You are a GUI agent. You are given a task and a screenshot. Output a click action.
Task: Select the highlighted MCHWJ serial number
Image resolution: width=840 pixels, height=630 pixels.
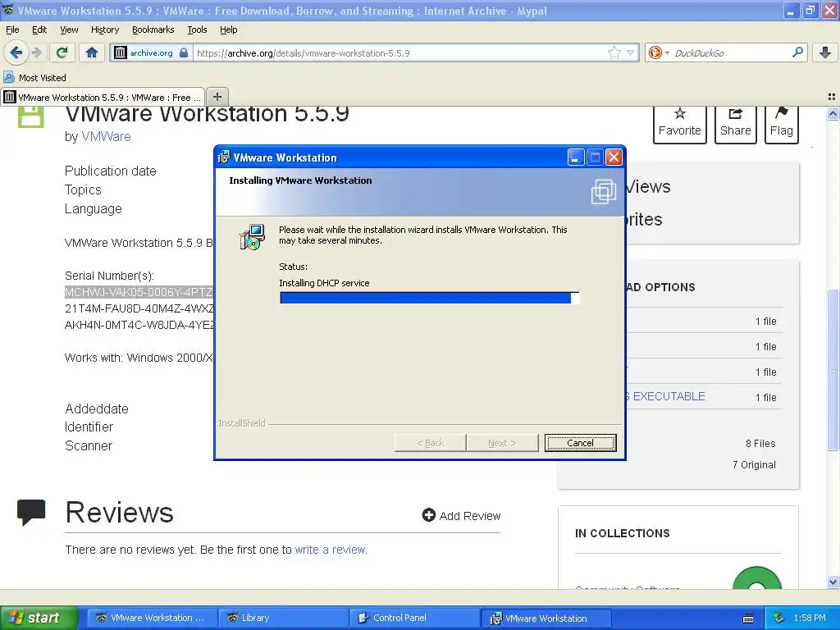139,292
